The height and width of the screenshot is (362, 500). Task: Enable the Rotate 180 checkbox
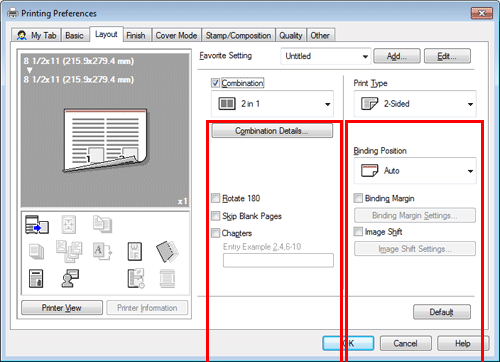216,198
